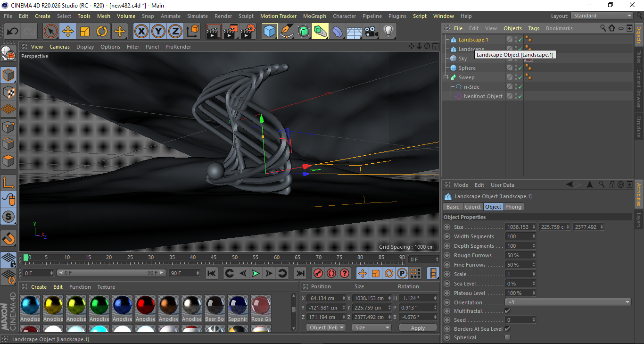
Task: Toggle Y axis lock
Action: (x=158, y=32)
